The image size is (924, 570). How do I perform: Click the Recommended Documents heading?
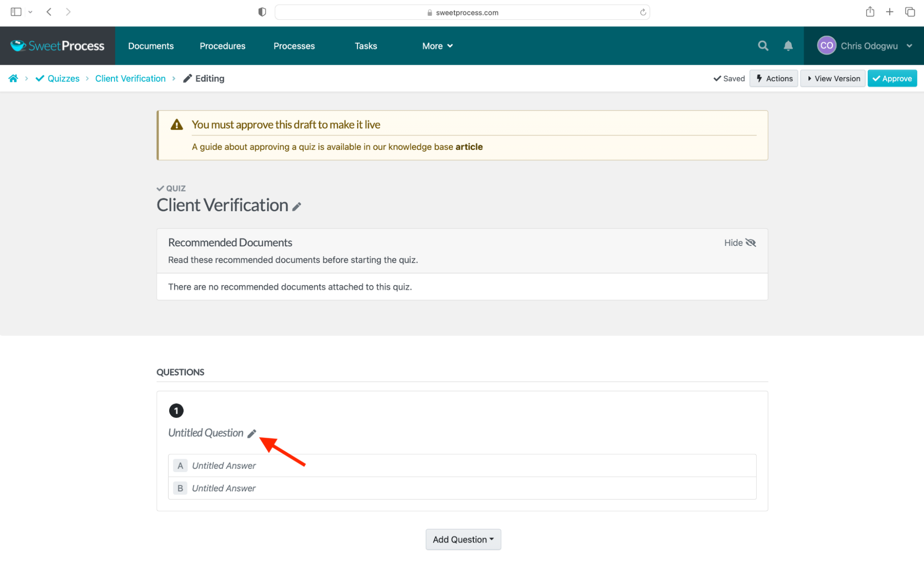(x=230, y=243)
